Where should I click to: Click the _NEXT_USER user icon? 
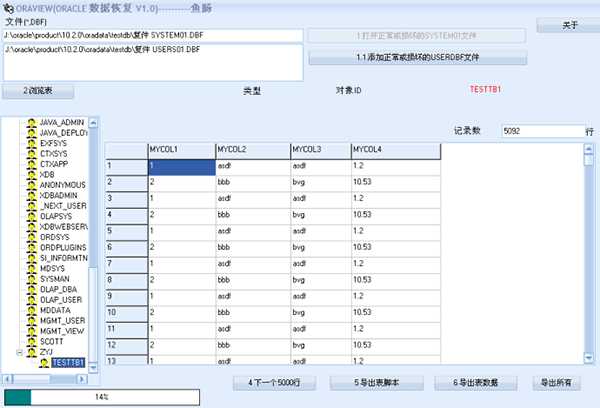32,206
